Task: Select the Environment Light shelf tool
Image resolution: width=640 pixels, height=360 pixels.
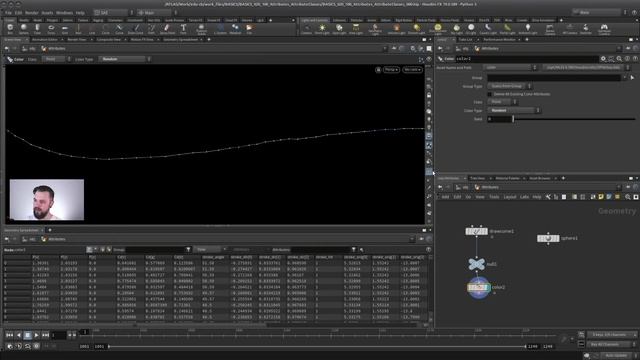Action: tap(438, 29)
